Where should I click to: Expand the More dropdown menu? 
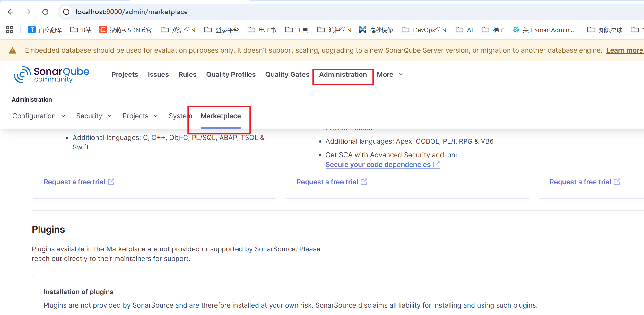(x=390, y=75)
